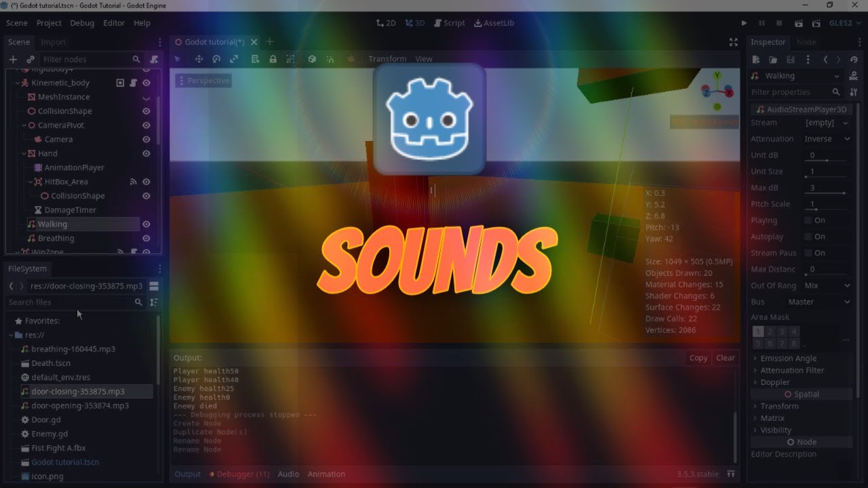This screenshot has height=488, width=868.
Task: Activate the Select Mode arrow tool
Action: 178,59
